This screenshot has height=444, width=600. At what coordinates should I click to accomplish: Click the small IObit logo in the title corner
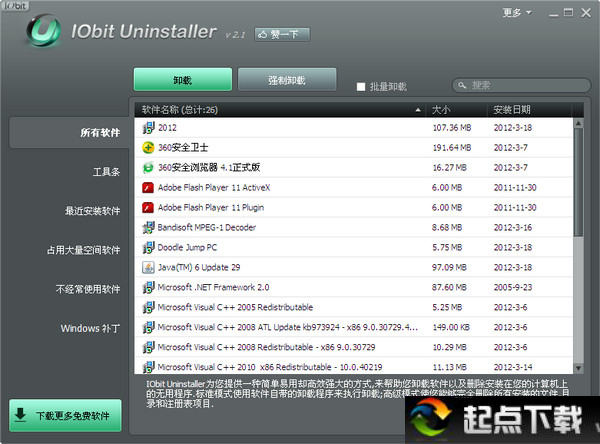pyautogui.click(x=15, y=5)
